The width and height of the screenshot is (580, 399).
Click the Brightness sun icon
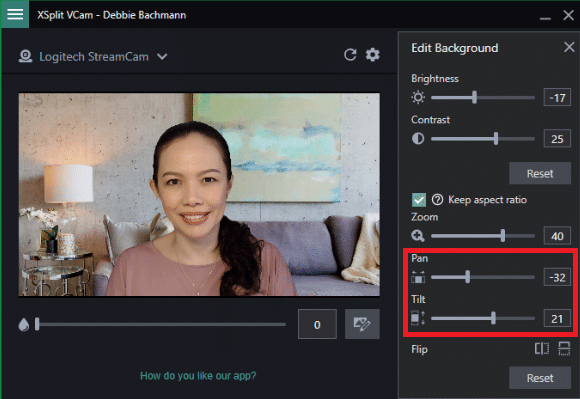pyautogui.click(x=418, y=97)
